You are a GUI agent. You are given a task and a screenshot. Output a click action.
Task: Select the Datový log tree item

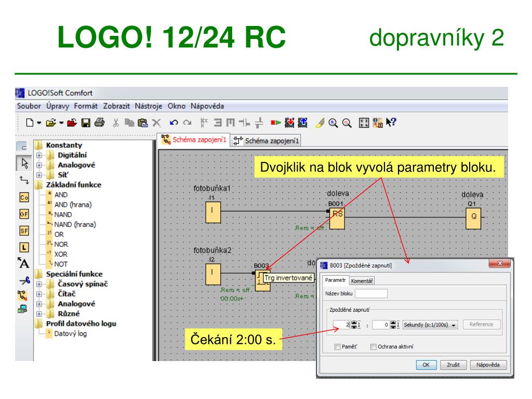71,334
